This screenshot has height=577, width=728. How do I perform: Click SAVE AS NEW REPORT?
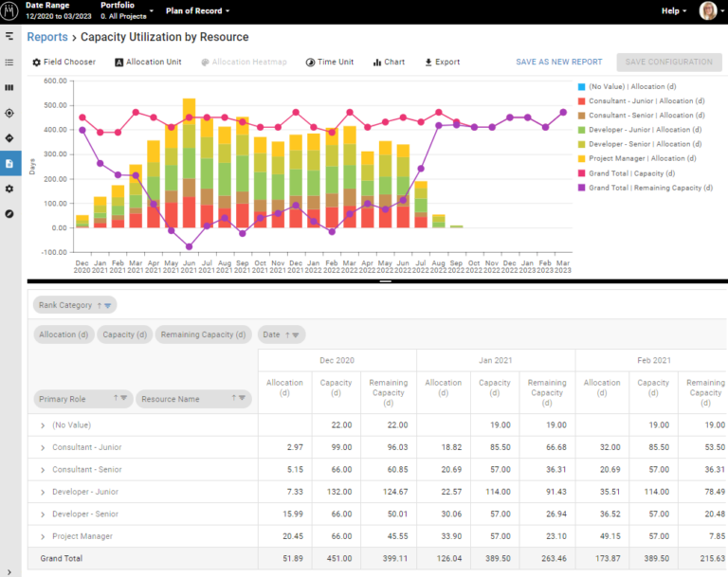click(x=559, y=63)
